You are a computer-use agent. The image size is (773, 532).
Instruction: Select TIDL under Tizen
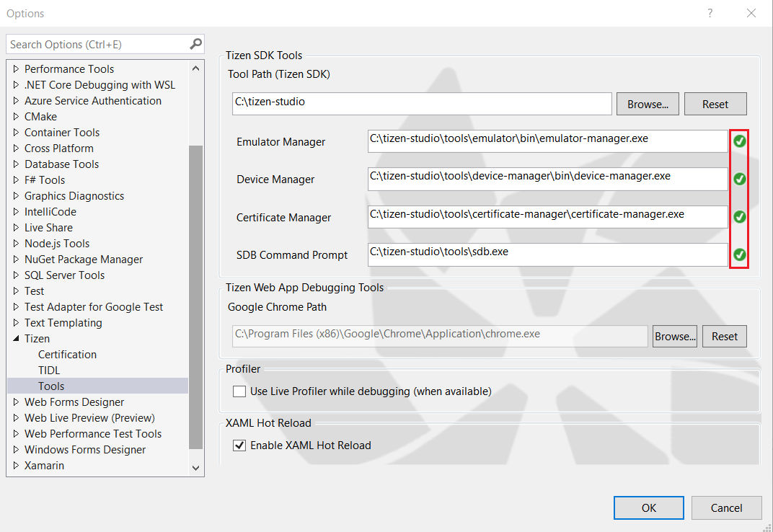(x=51, y=370)
